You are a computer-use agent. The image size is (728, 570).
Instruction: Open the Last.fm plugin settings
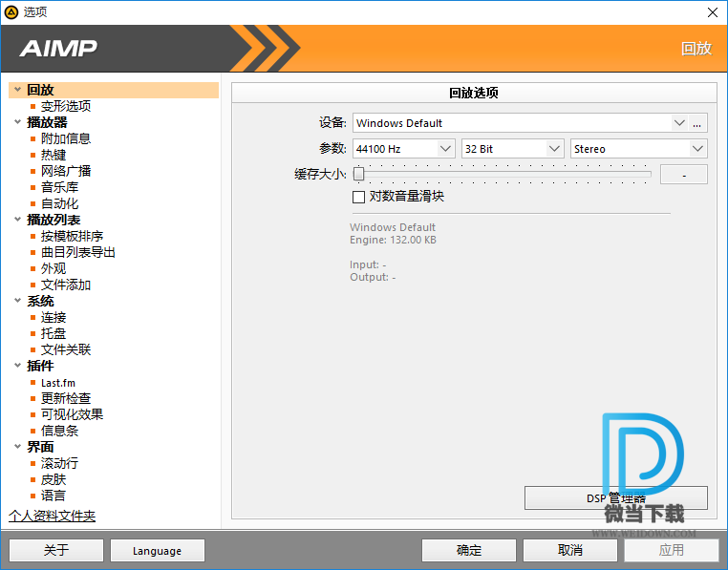pos(58,383)
